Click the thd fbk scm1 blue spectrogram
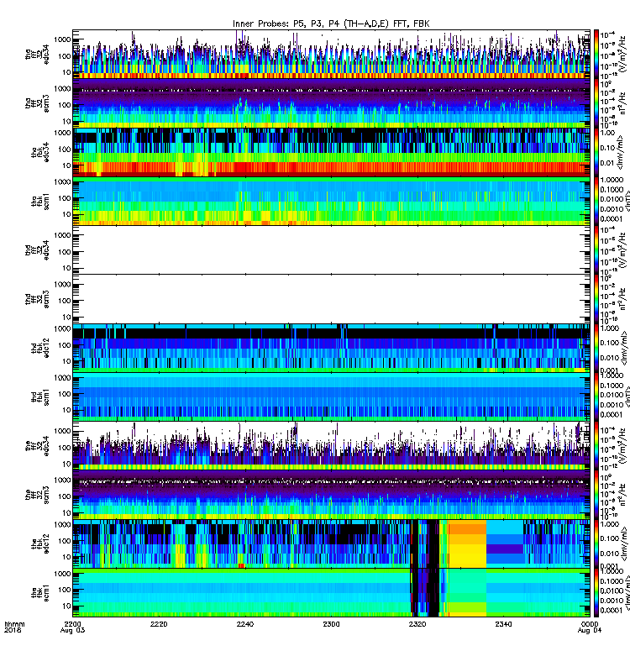The image size is (630, 672). 331,397
